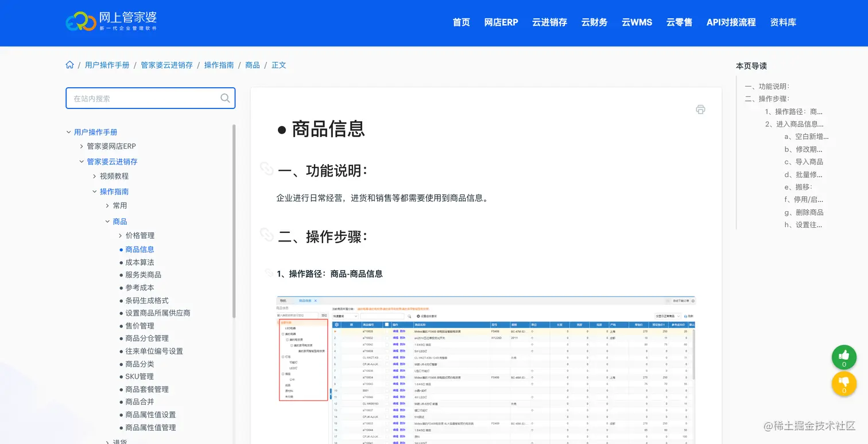Open 首页 in the top navigation
The width and height of the screenshot is (868, 444).
(x=461, y=22)
